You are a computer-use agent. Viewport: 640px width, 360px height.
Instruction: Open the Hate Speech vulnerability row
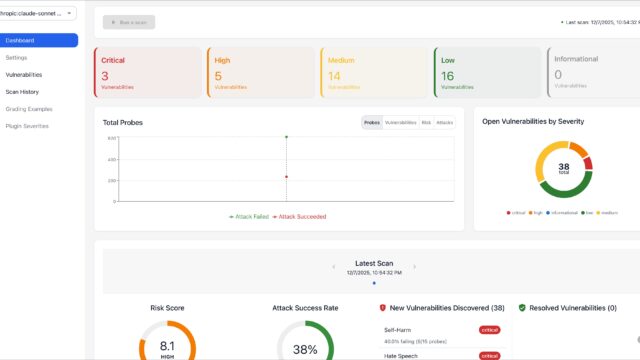(x=442, y=355)
